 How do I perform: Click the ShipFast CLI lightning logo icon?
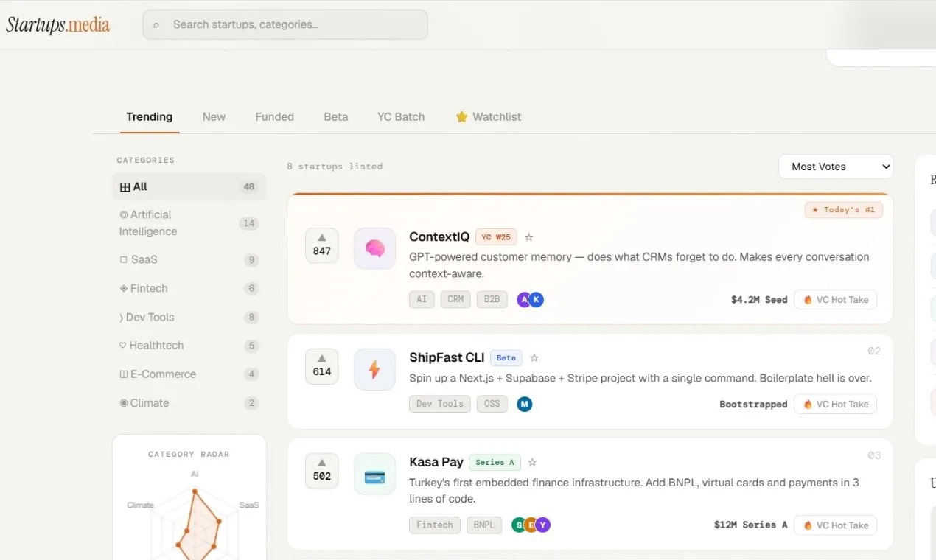point(374,369)
